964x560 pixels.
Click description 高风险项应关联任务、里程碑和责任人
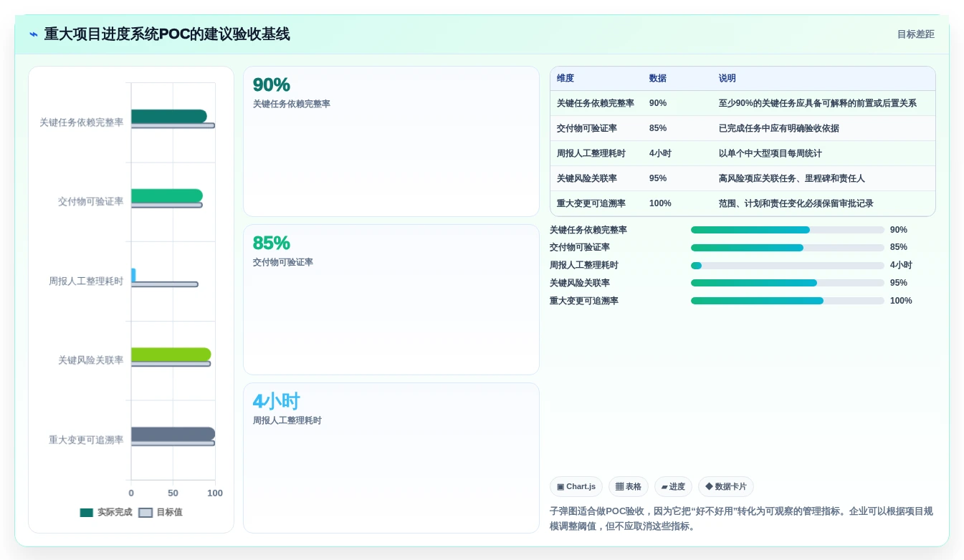coord(792,178)
